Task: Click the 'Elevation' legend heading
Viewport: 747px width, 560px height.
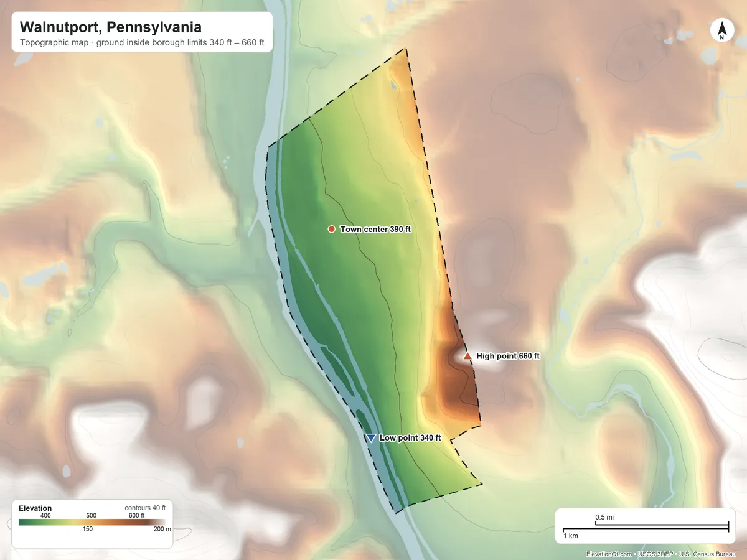Action: [35, 508]
